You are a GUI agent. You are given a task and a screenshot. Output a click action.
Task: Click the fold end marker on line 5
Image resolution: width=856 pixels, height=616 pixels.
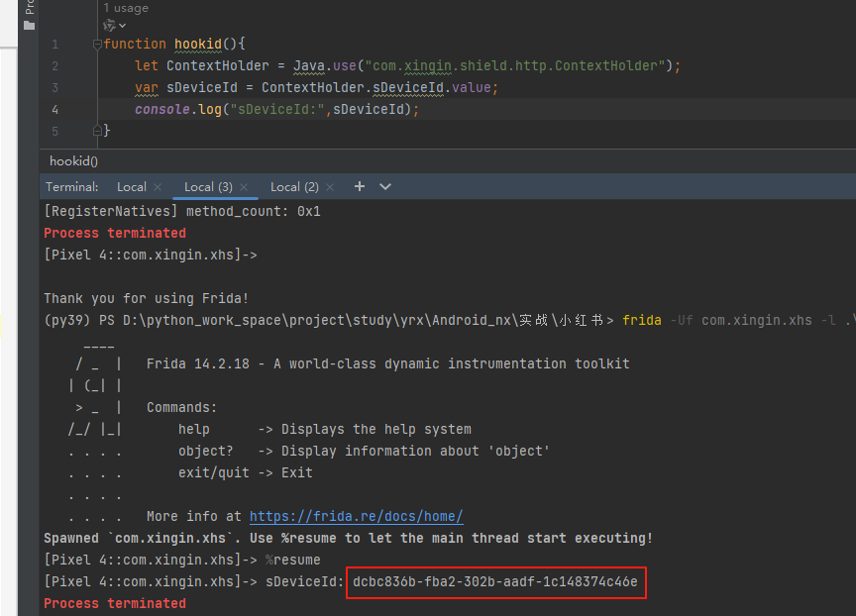tap(97, 131)
